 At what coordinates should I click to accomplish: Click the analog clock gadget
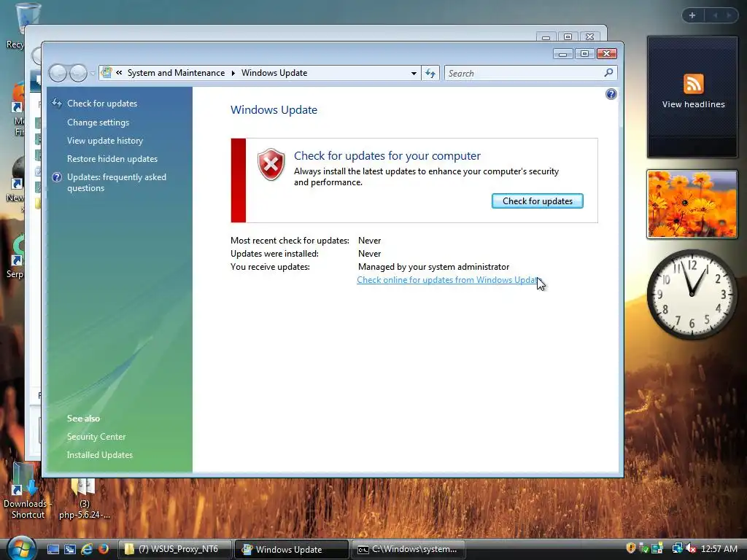(692, 294)
